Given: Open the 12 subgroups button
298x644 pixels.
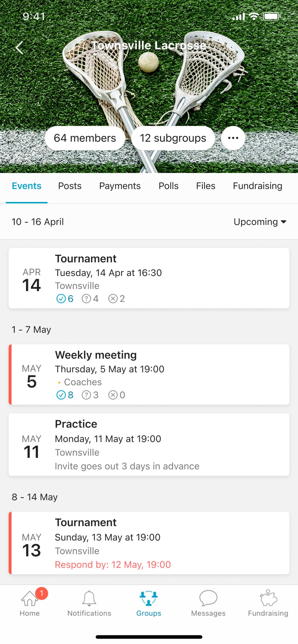Looking at the screenshot, I should 173,138.
